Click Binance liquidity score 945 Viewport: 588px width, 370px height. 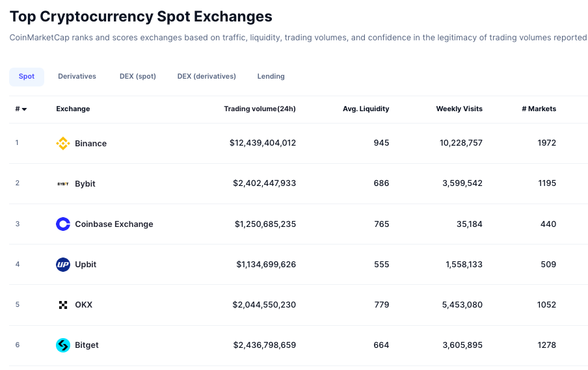coord(381,143)
